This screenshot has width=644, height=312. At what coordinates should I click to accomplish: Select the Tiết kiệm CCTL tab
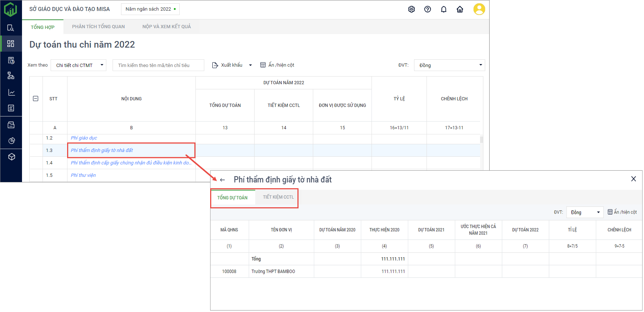278,197
